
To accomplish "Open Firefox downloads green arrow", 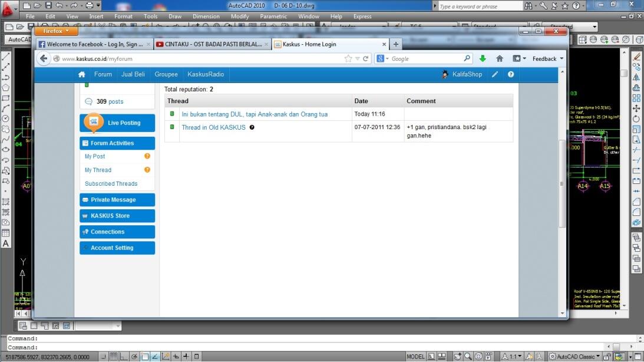I will (483, 59).
